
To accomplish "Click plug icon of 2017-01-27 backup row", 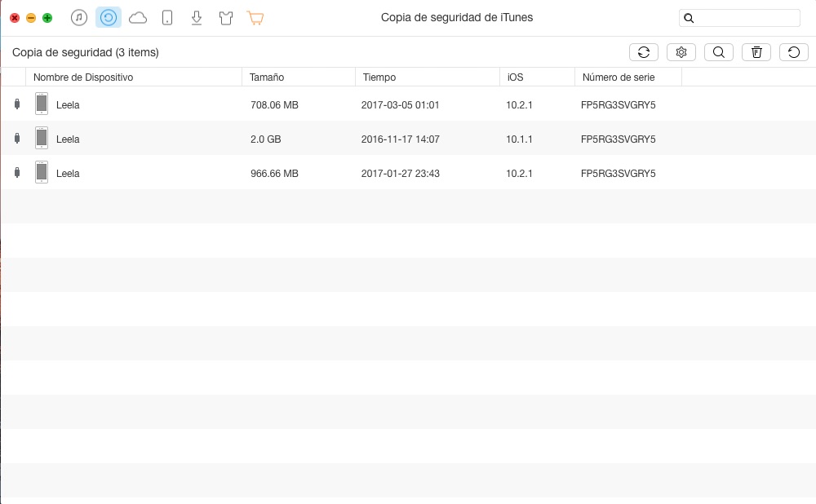I will [17, 173].
